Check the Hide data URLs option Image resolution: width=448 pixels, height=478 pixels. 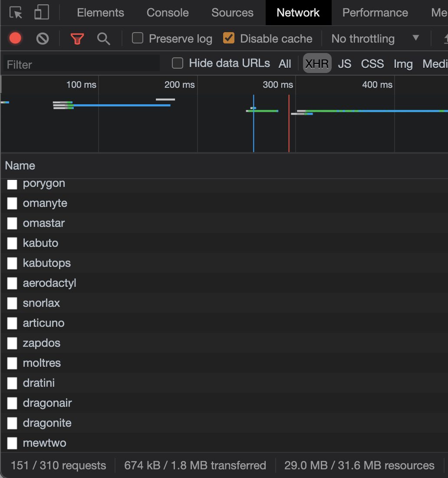[178, 63]
